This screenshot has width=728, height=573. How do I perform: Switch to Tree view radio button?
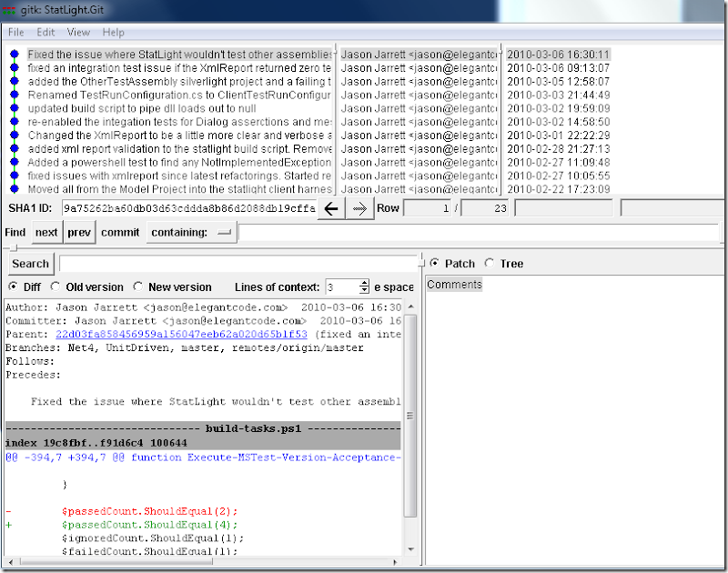490,263
